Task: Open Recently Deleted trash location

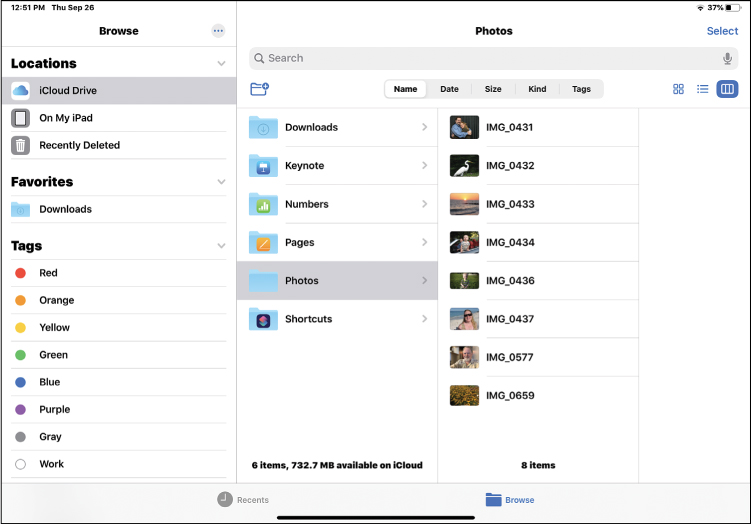Action: point(79,145)
